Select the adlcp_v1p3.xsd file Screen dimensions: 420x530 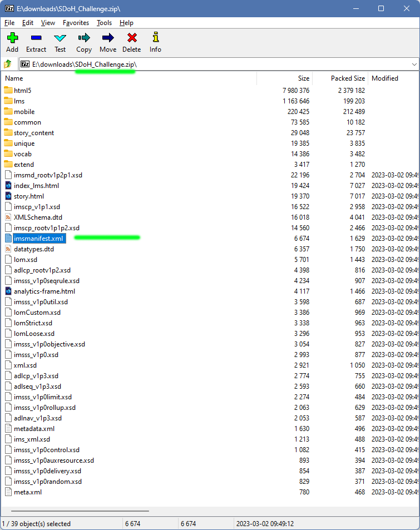(36, 376)
